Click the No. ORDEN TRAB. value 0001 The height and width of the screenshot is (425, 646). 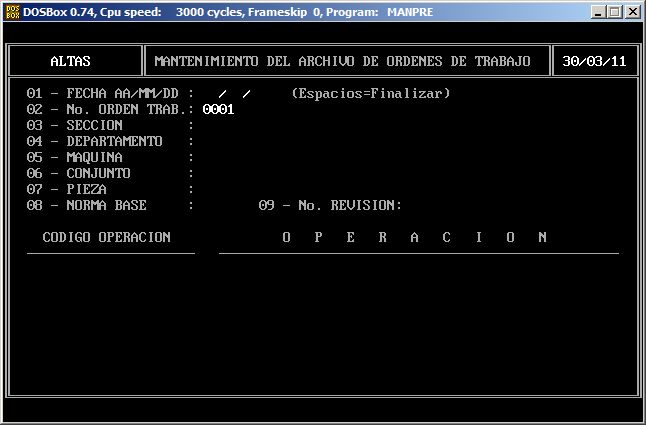point(218,110)
